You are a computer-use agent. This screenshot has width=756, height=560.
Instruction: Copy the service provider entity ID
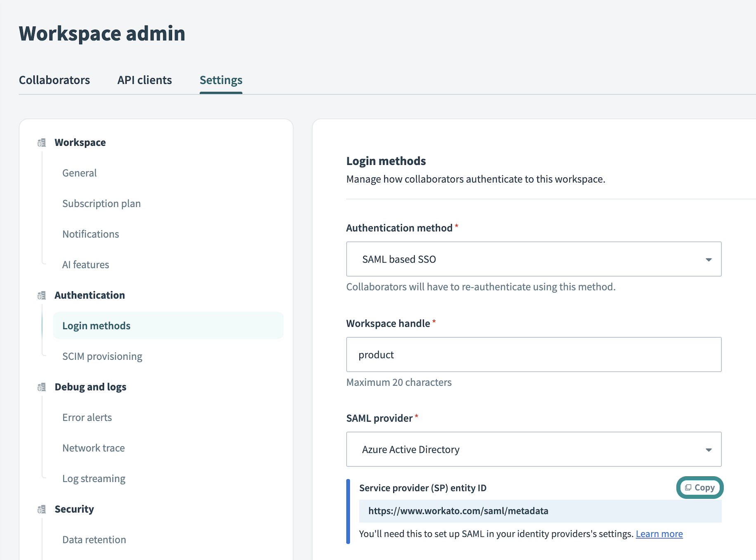699,487
